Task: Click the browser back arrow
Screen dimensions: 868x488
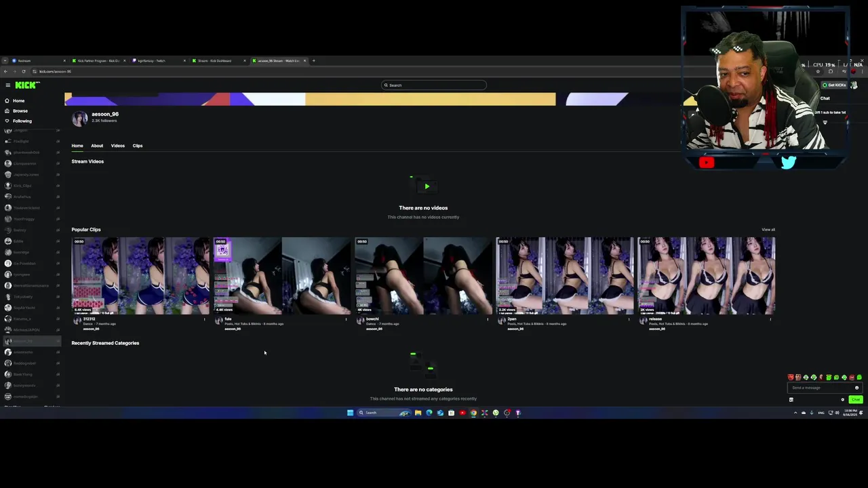Action: [5, 71]
